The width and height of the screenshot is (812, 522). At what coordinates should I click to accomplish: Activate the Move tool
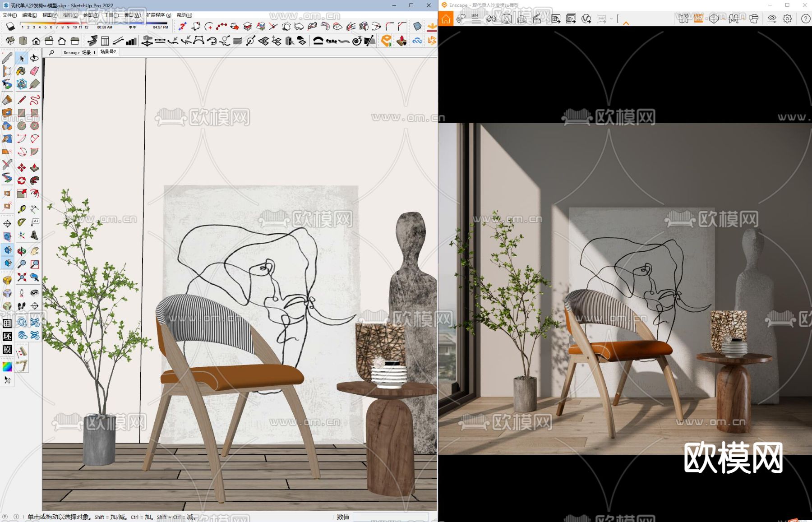(x=21, y=168)
